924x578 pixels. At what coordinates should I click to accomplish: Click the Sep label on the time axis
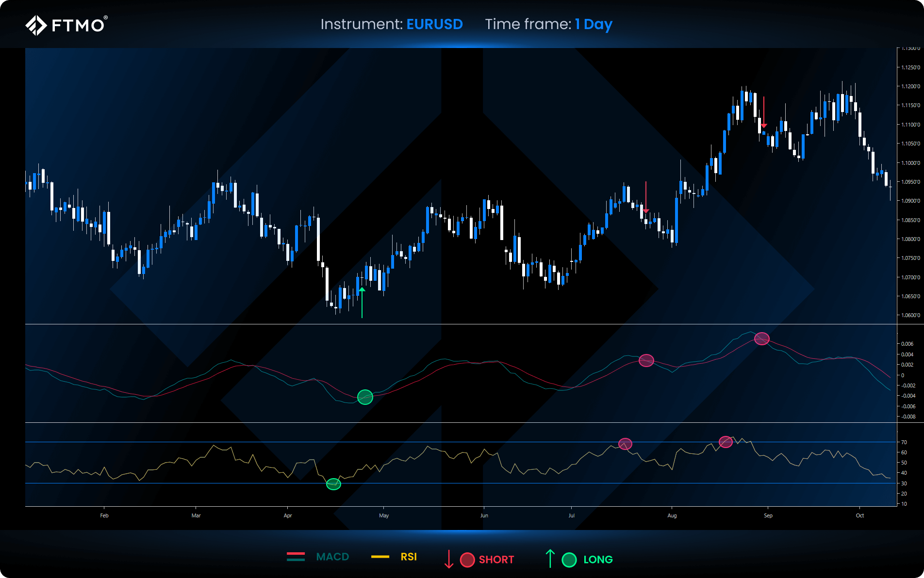[x=768, y=515]
